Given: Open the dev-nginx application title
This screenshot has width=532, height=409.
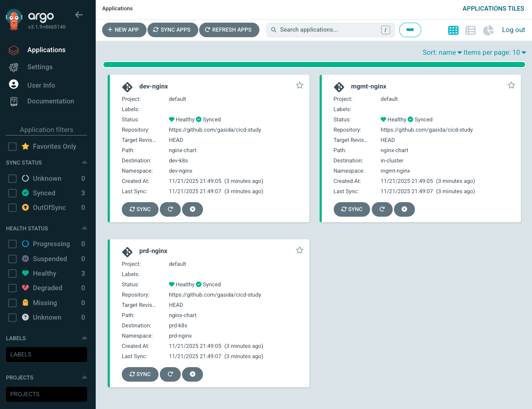Looking at the screenshot, I should point(153,86).
